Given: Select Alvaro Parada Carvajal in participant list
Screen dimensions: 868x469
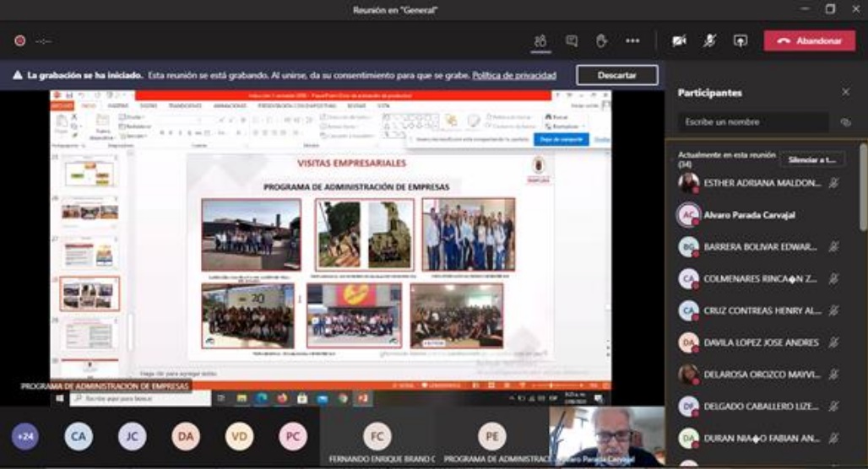Looking at the screenshot, I should 750,215.
